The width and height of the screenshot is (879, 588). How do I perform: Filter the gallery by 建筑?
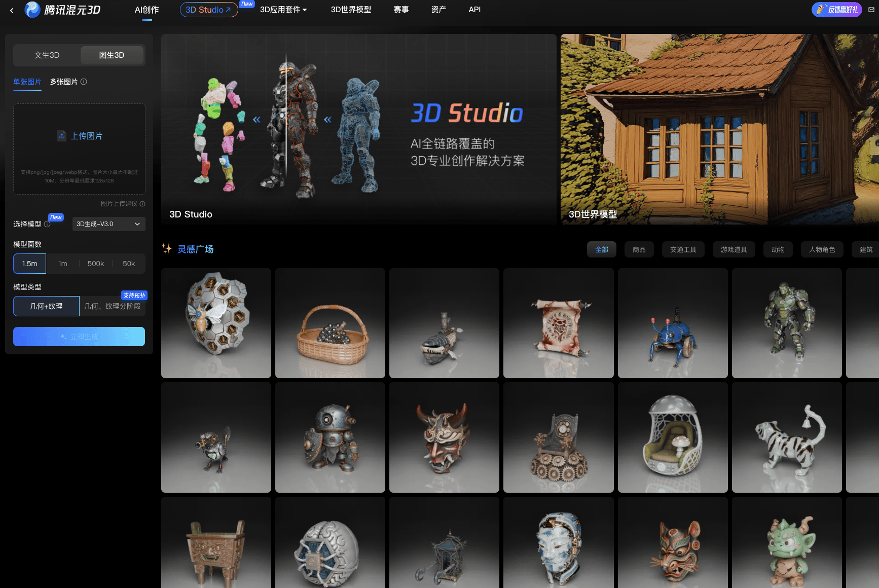[866, 249]
